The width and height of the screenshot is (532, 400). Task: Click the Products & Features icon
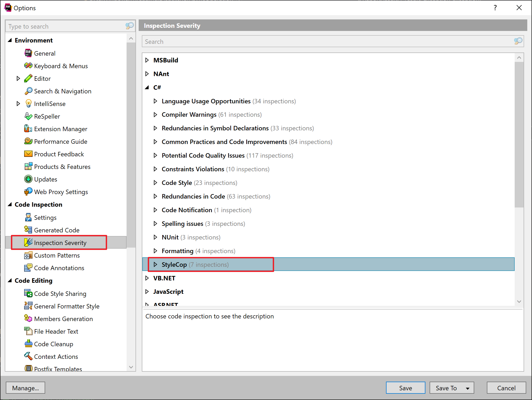click(28, 166)
